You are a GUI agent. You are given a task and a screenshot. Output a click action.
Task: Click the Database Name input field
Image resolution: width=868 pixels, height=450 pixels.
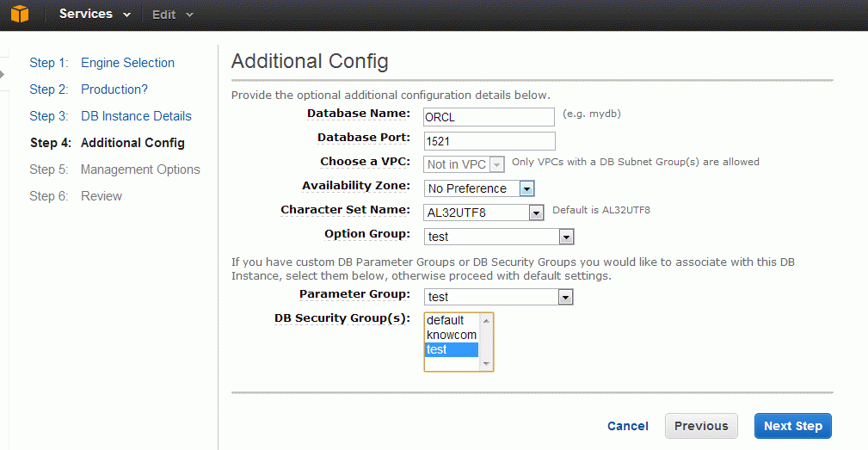489,117
